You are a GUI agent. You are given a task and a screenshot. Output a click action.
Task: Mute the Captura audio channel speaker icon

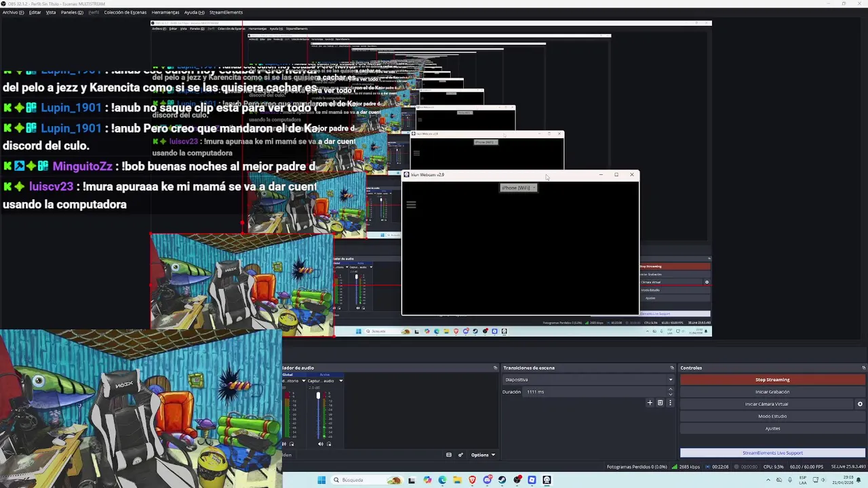tap(321, 444)
